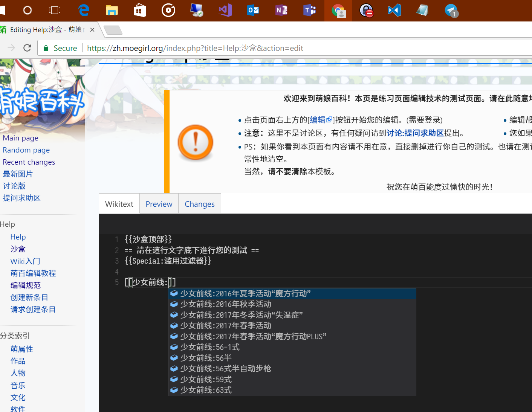Viewport: 532px width, 412px height.
Task: Click the orange warning exclamation icon
Action: click(195, 143)
